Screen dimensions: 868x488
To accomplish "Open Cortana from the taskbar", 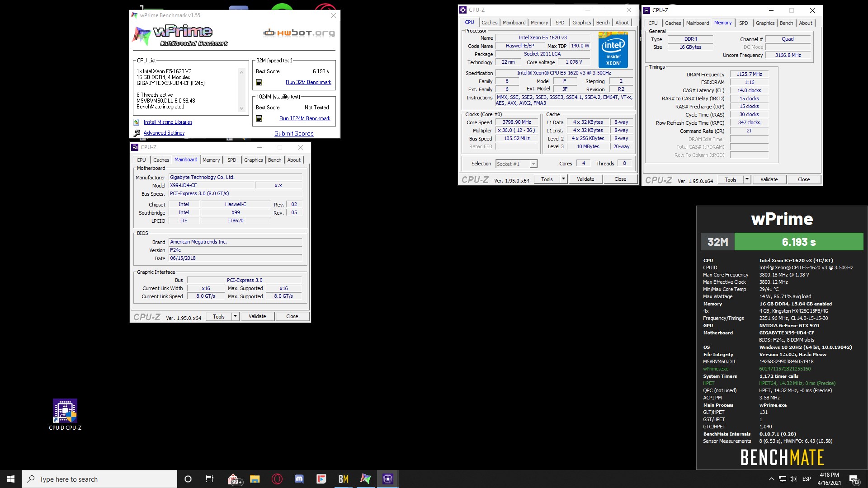I will point(188,479).
